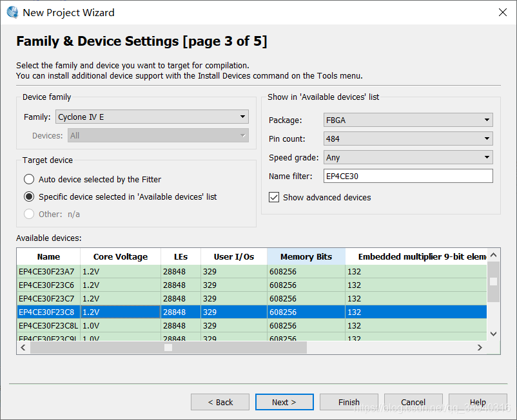Sort table by Name column header
This screenshot has height=420, width=517.
point(48,256)
